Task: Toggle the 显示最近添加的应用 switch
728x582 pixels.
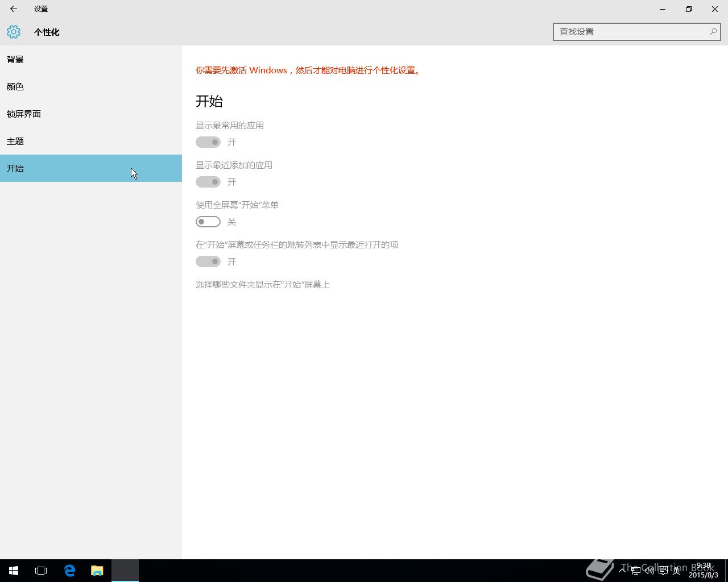Action: click(208, 182)
